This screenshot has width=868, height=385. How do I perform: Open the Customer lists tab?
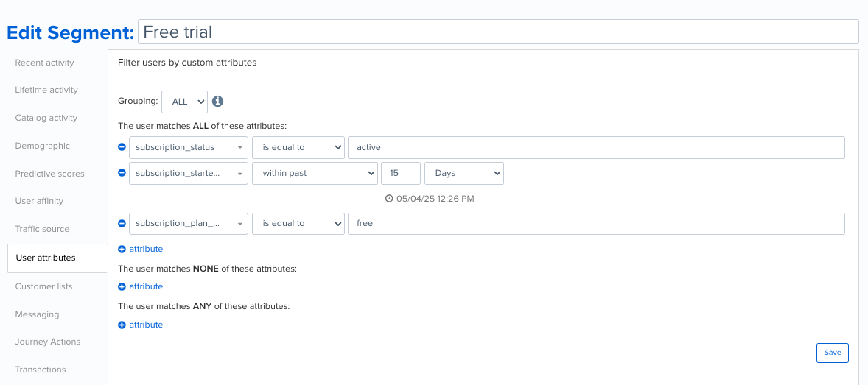[43, 286]
